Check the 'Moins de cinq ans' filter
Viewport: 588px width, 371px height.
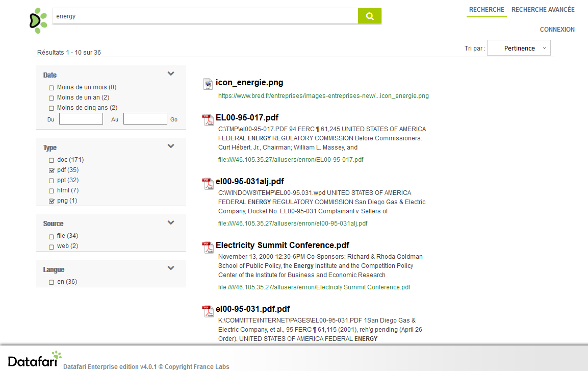(x=52, y=108)
